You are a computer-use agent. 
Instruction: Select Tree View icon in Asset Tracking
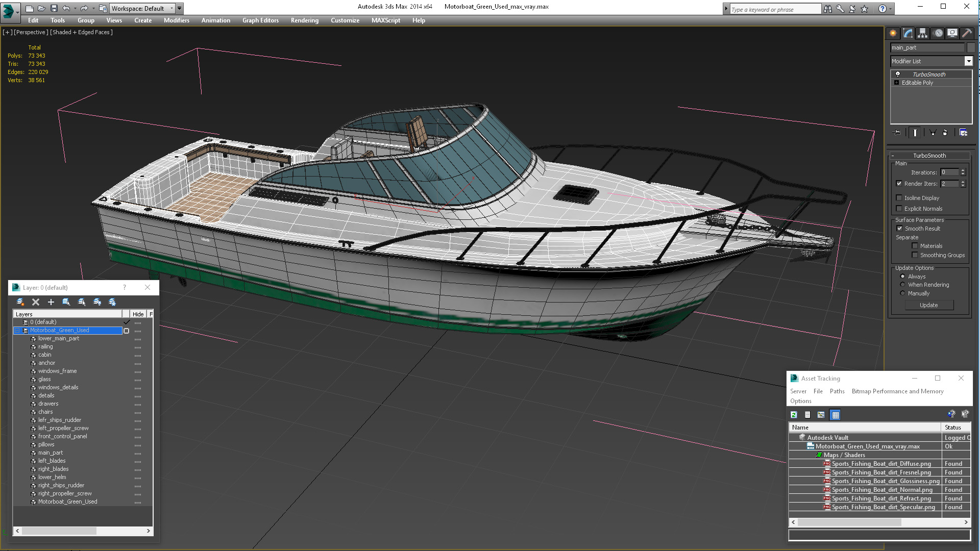tap(821, 415)
